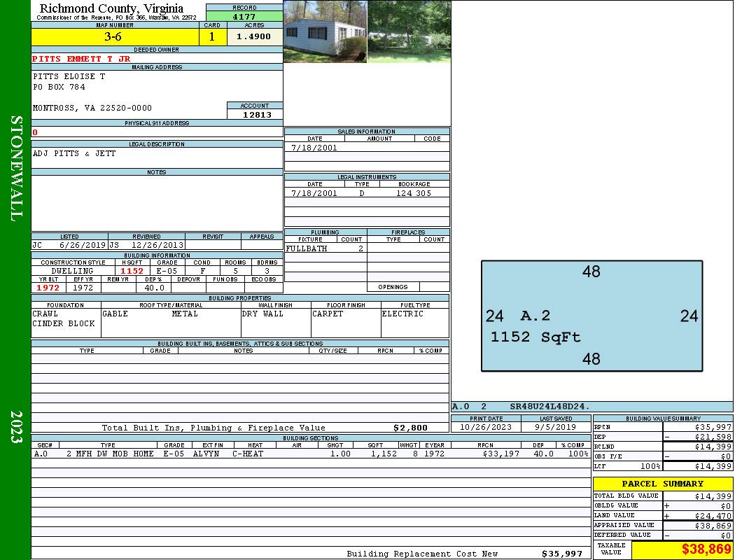The image size is (735, 560).
Task: Click construction style DWELLING
Action: (73, 271)
